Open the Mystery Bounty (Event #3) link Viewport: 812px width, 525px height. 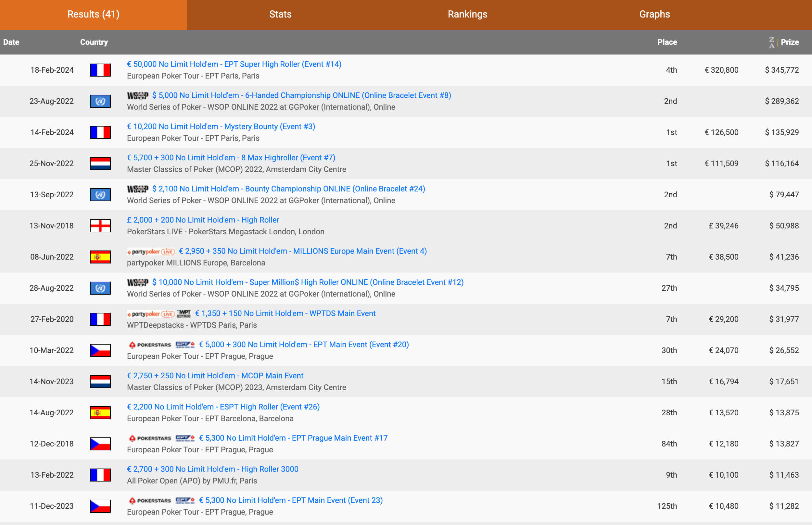221,127
